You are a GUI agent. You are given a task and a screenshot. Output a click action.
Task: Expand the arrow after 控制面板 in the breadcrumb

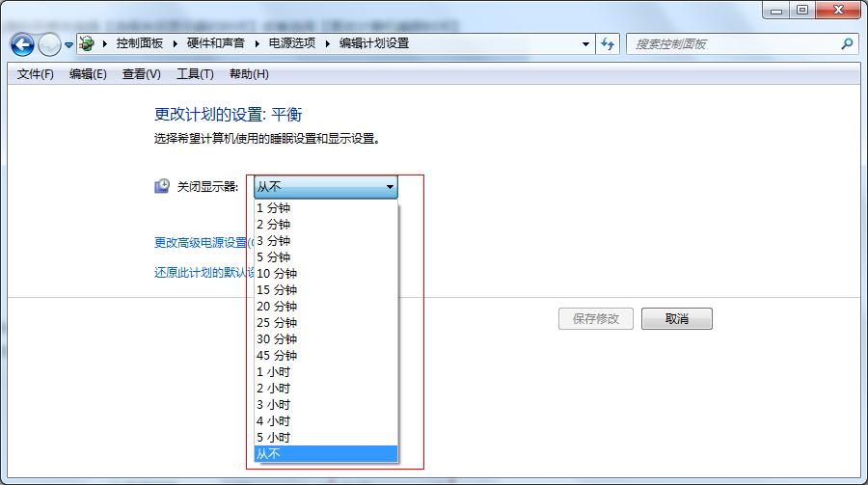click(175, 43)
